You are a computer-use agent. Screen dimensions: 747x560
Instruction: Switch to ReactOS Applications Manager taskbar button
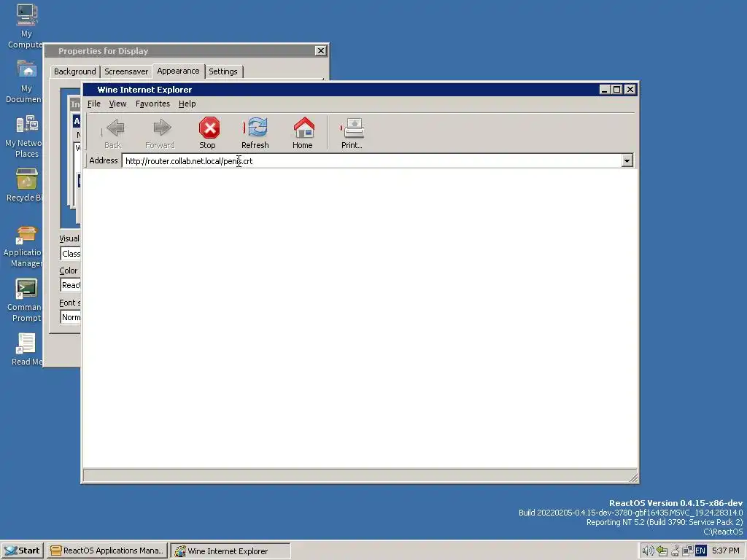[108, 551]
